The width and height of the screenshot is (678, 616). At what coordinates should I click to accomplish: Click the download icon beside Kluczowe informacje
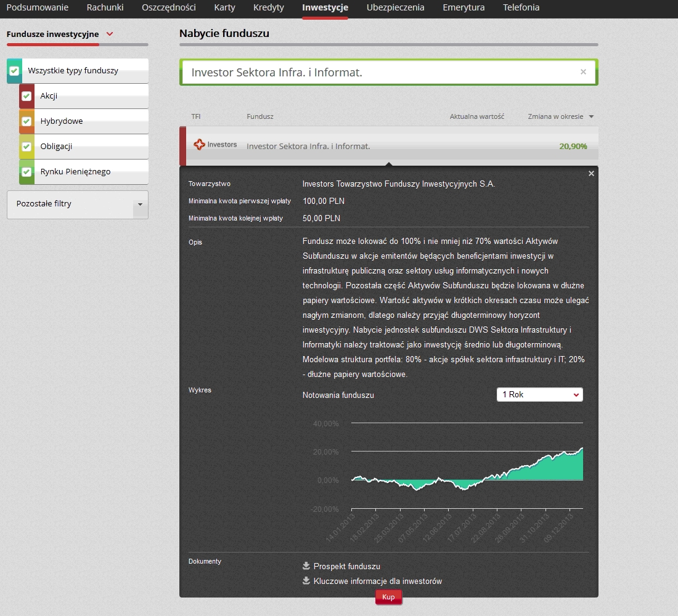(x=306, y=580)
